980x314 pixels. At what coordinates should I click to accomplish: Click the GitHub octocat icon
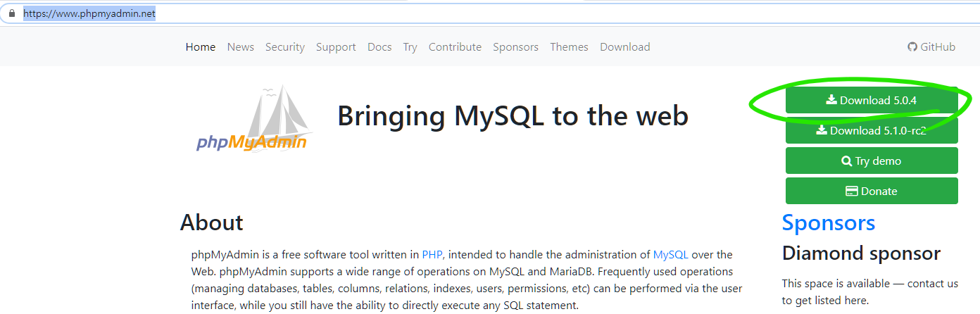(912, 47)
